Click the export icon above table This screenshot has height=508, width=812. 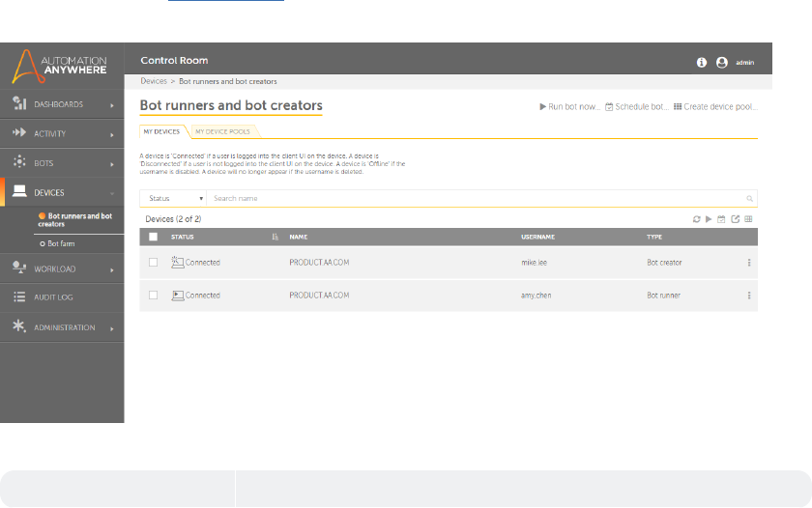point(736,219)
